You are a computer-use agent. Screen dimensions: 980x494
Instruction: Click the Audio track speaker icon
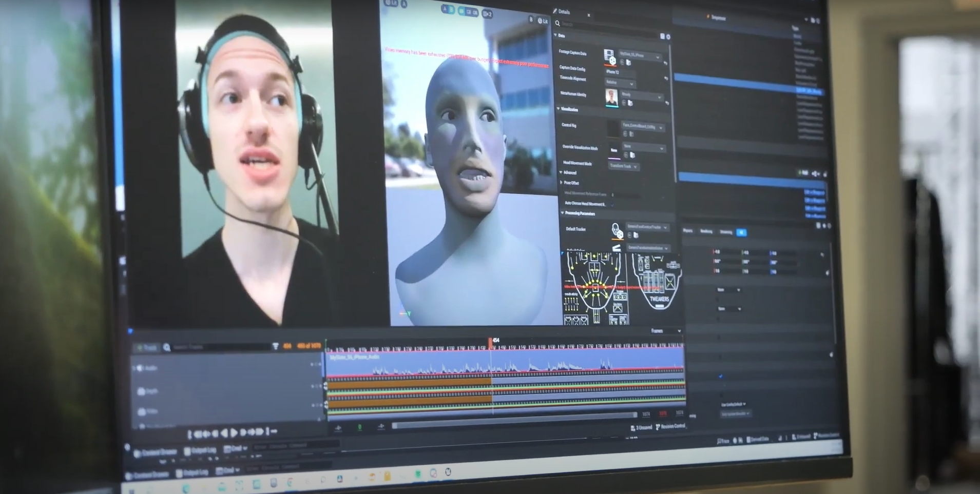click(140, 368)
